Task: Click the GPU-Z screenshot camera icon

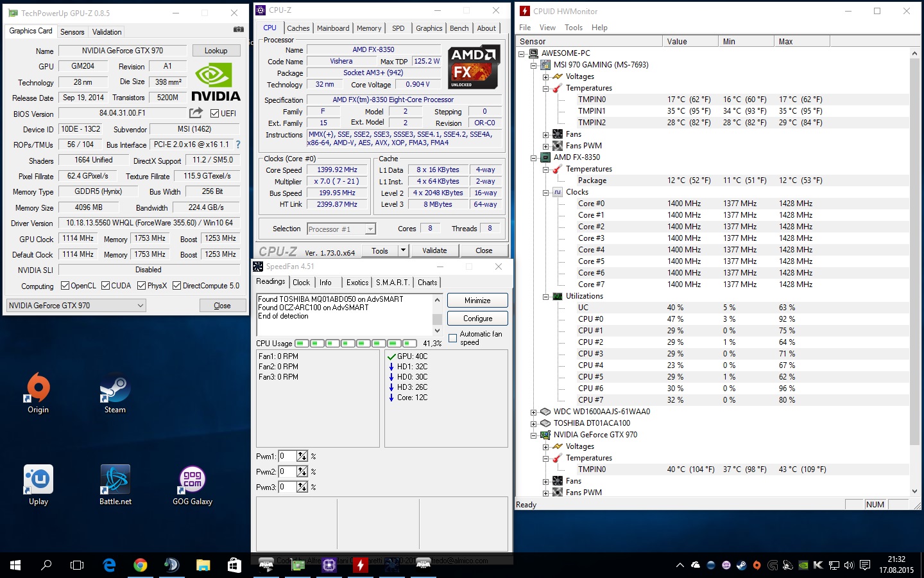Action: point(238,30)
